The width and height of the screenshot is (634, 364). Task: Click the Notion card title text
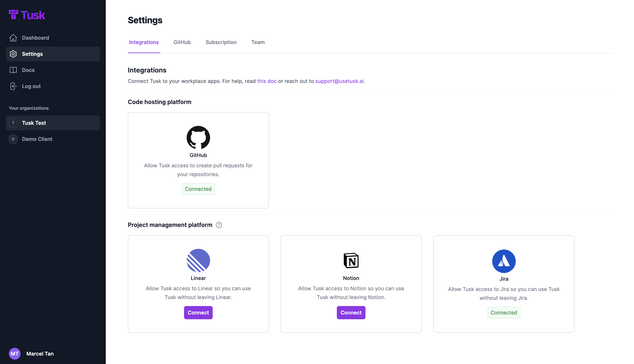click(x=351, y=278)
